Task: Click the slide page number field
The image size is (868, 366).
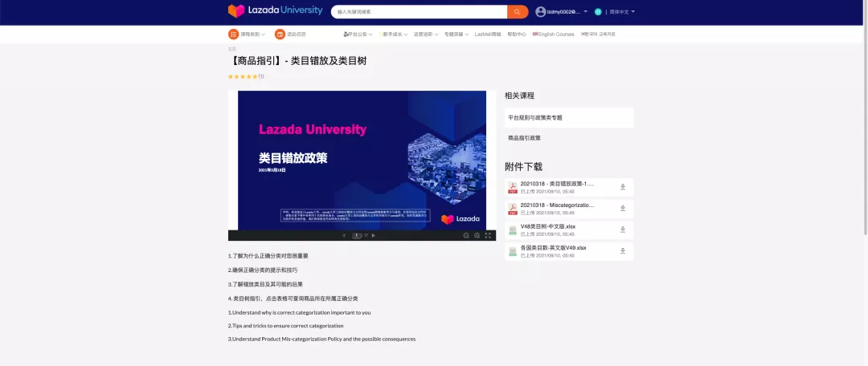Action: coord(357,235)
